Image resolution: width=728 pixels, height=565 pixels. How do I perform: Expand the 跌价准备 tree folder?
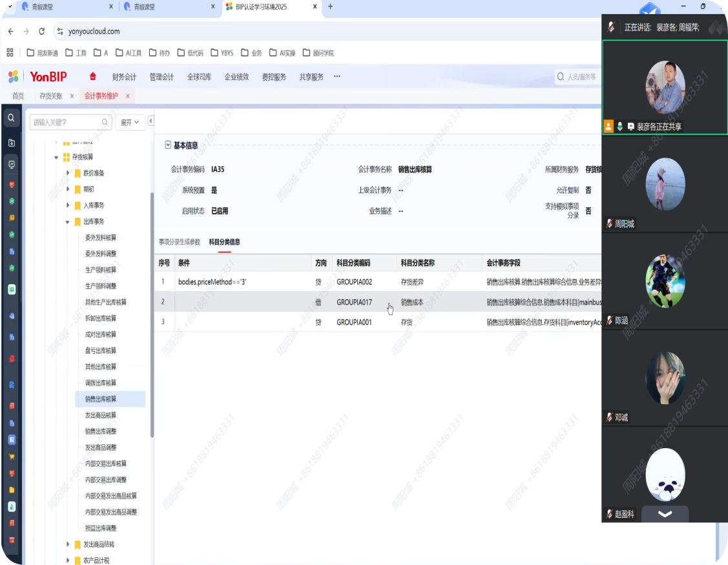pyautogui.click(x=68, y=173)
